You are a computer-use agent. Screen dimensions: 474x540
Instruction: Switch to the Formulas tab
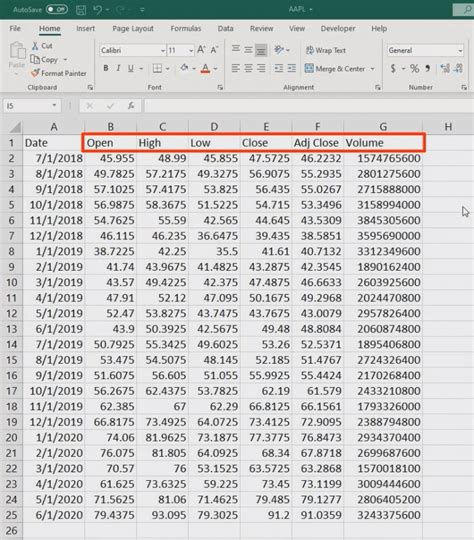[186, 29]
